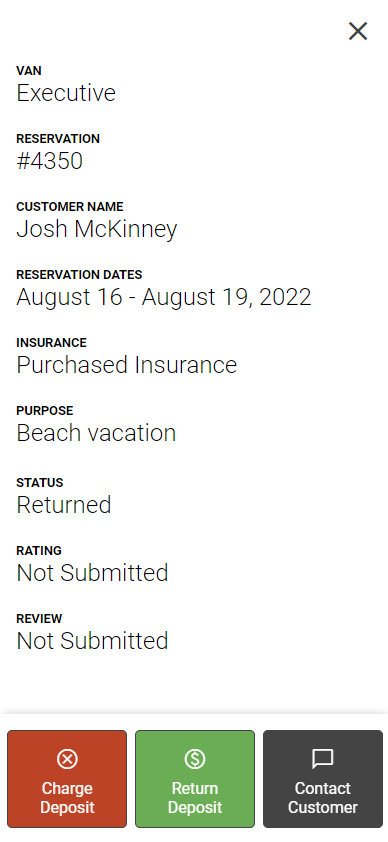Screen dimensions: 388x842
Task: Click the Charge Deposit button
Action: [x=67, y=779]
